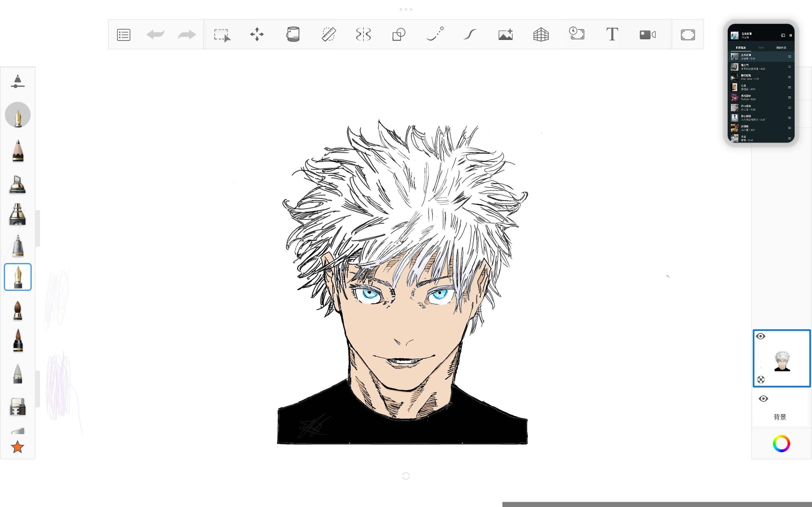Open the main menu list icon

click(123, 34)
